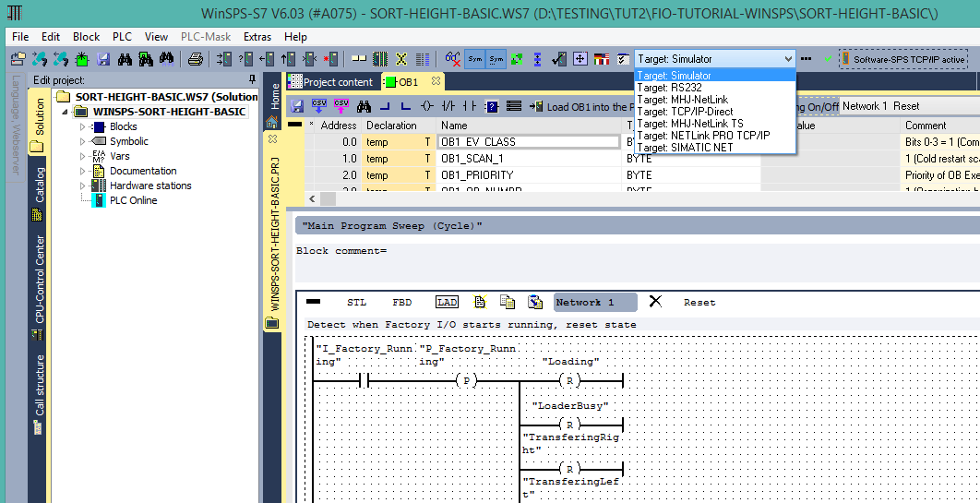Switch to the Project content tab
Image resolution: width=980 pixels, height=503 pixels.
tap(331, 82)
